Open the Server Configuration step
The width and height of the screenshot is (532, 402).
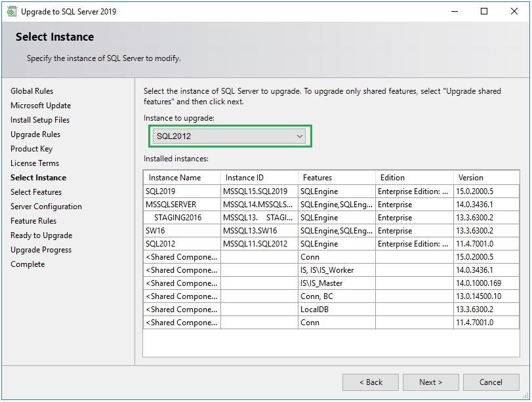click(x=44, y=206)
